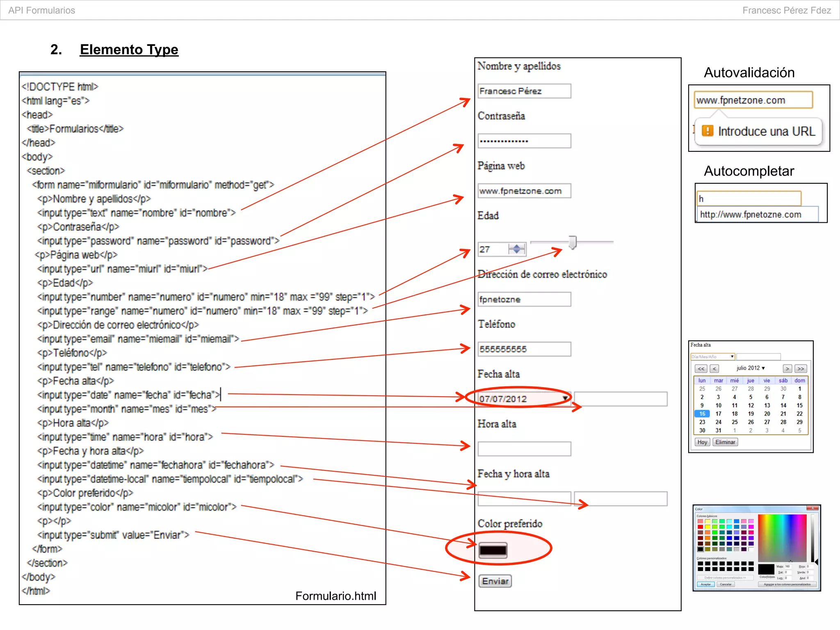Open the Fecha alta date dropdown arrow
Image resolution: width=840 pixels, height=630 pixels.
point(565,398)
